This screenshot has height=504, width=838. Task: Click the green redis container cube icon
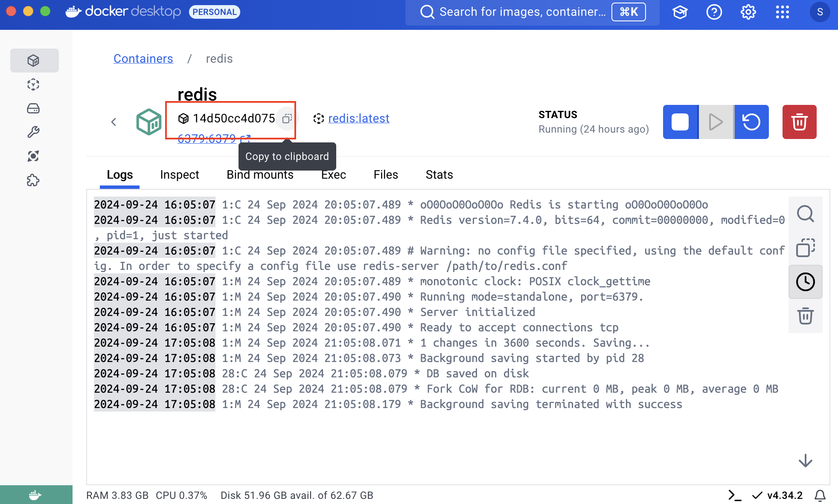(x=149, y=122)
